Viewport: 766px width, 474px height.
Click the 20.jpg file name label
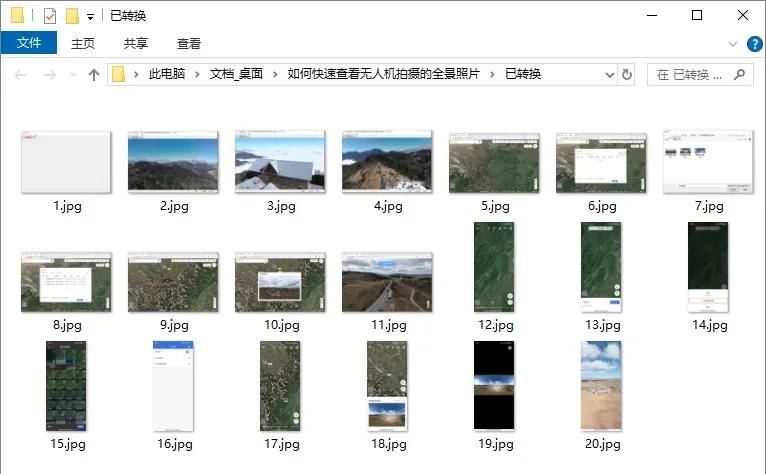click(603, 444)
